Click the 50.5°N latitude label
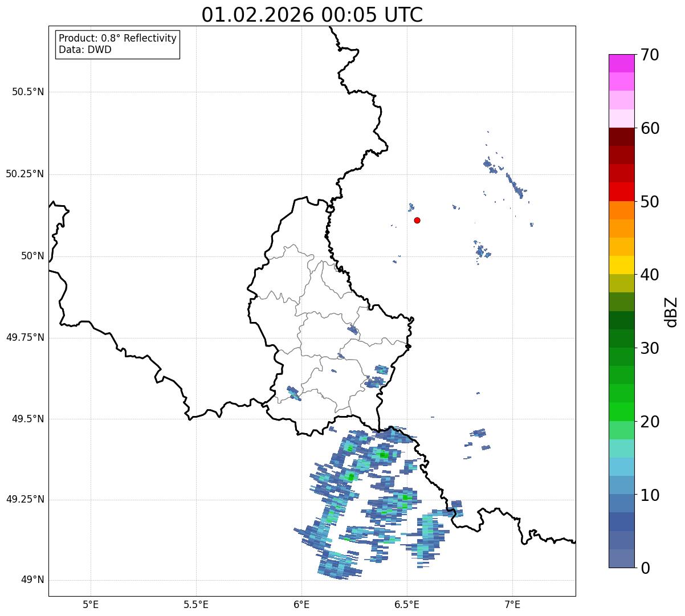Viewport: 685px width, 616px height. click(28, 92)
